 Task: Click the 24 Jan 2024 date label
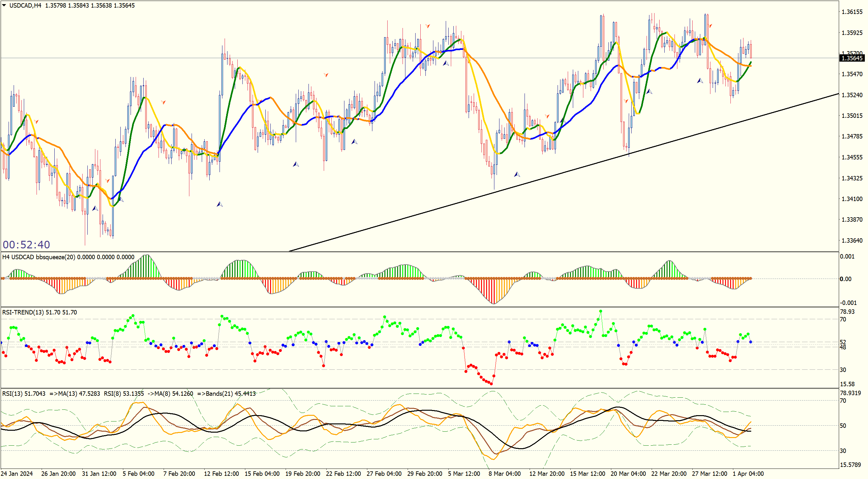pos(17,474)
